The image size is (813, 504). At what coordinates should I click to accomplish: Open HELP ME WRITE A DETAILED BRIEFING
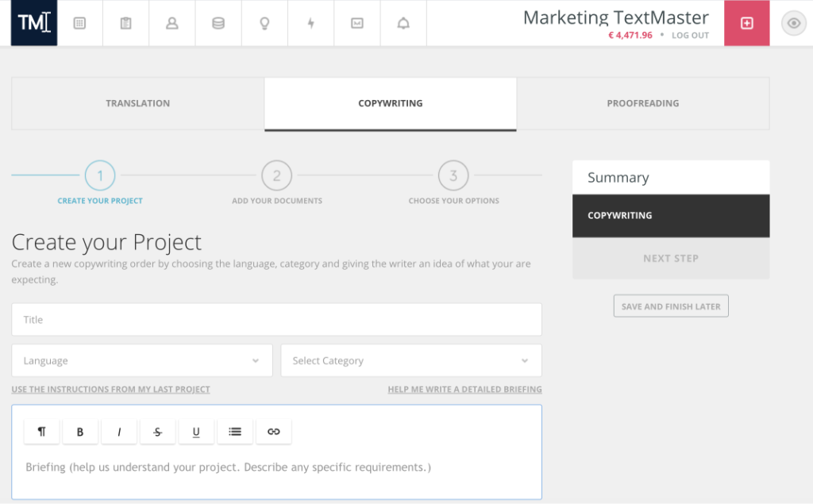(465, 389)
